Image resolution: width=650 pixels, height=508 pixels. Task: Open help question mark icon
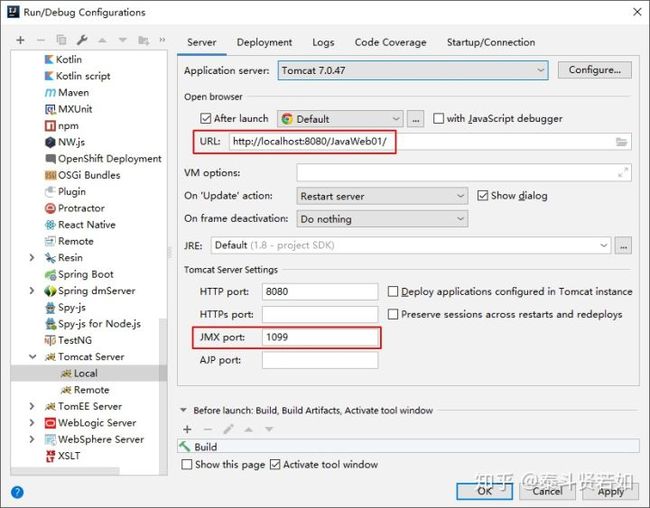(17, 492)
